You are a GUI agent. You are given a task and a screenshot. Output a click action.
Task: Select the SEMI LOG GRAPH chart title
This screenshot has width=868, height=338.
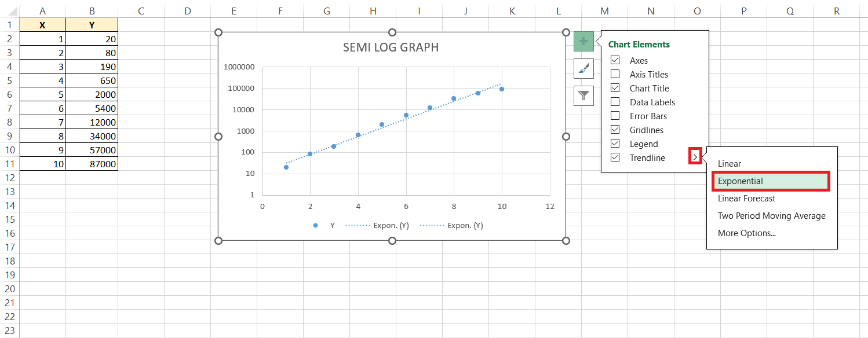tap(391, 47)
